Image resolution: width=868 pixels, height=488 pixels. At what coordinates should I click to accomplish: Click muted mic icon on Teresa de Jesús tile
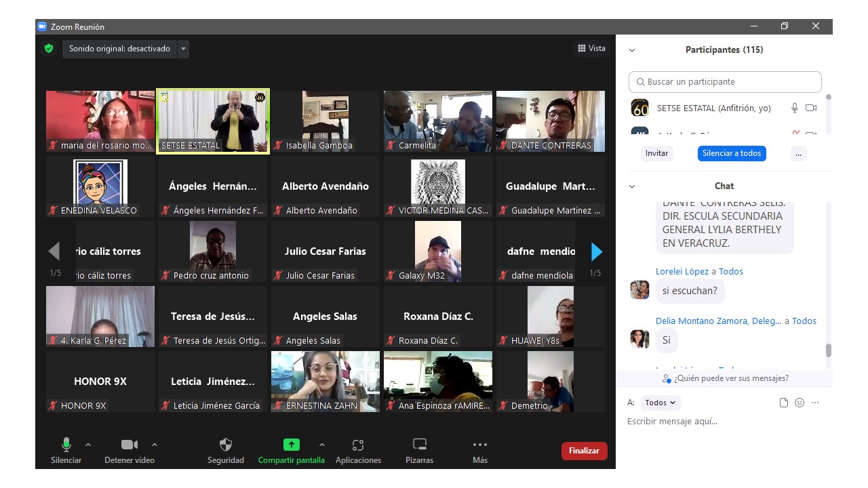[165, 341]
